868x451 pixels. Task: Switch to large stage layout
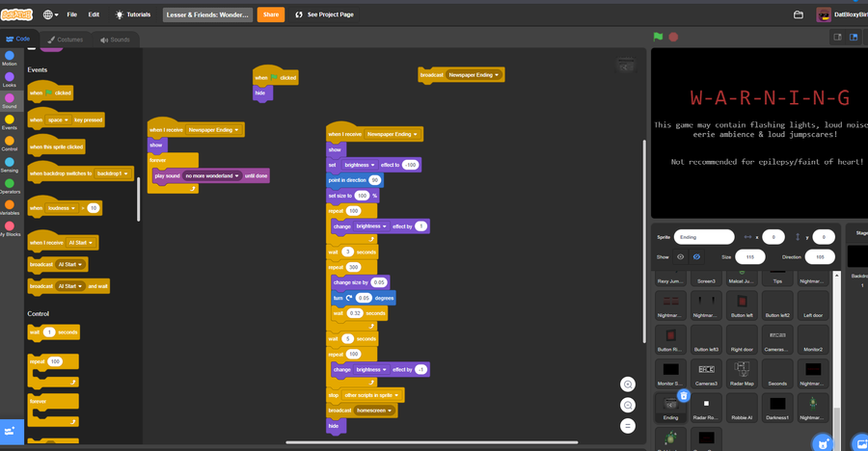click(854, 37)
